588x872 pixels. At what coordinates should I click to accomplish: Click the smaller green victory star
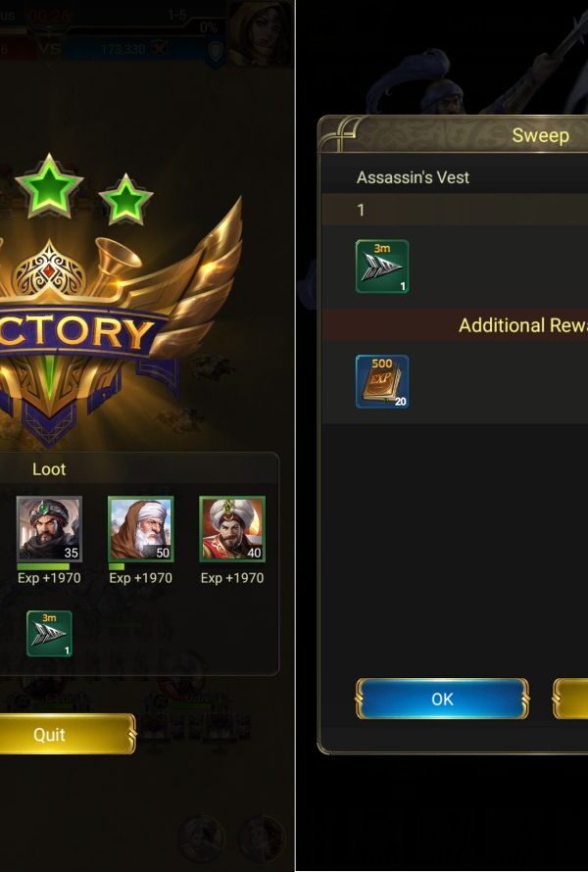pyautogui.click(x=125, y=199)
